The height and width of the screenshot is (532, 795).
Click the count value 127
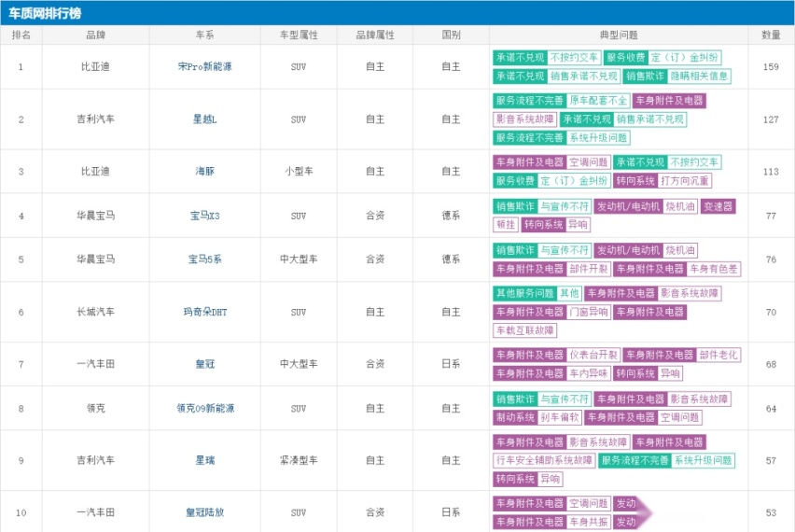click(x=771, y=119)
